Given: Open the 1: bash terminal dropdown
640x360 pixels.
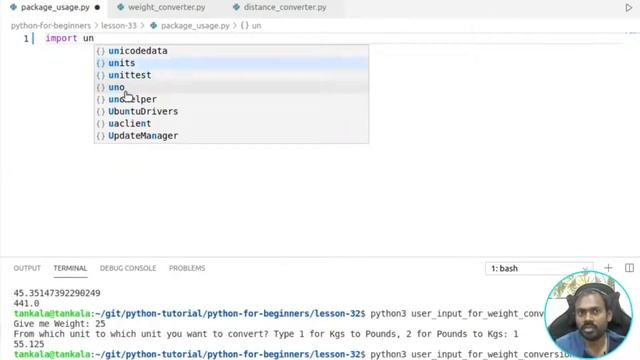Looking at the screenshot, I should click(539, 269).
